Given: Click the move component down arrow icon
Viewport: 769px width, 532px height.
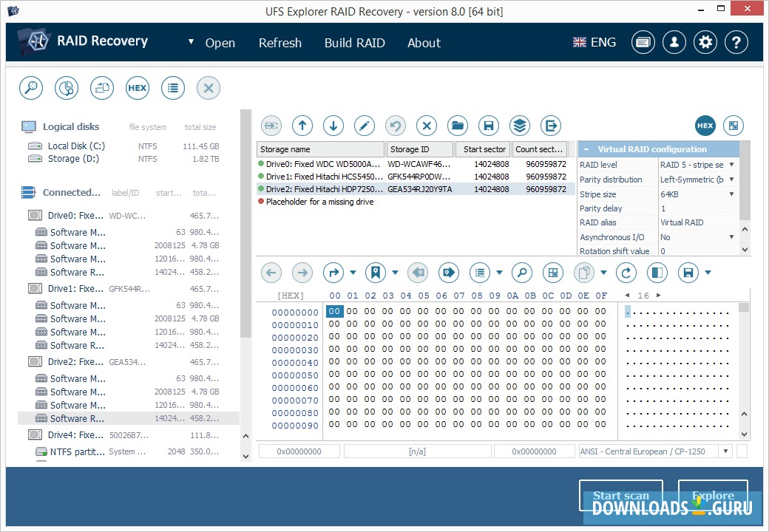Looking at the screenshot, I should [333, 126].
